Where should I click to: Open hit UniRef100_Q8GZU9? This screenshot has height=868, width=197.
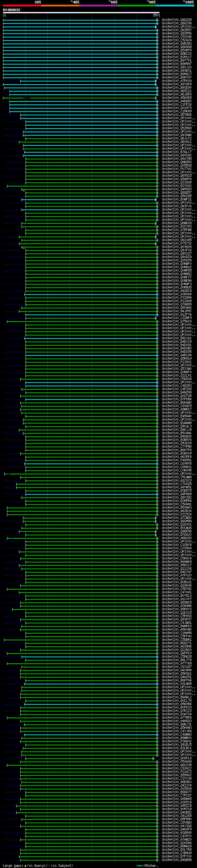tap(176, 20)
